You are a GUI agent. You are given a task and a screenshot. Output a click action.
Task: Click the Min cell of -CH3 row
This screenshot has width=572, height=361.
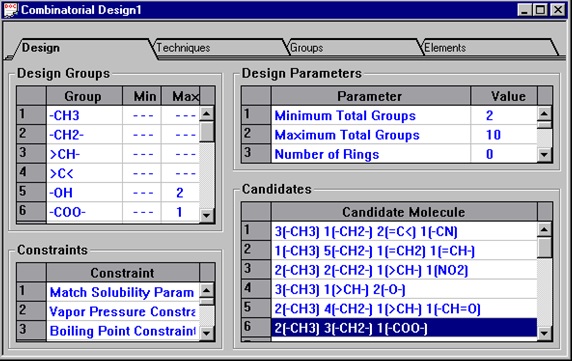click(142, 115)
